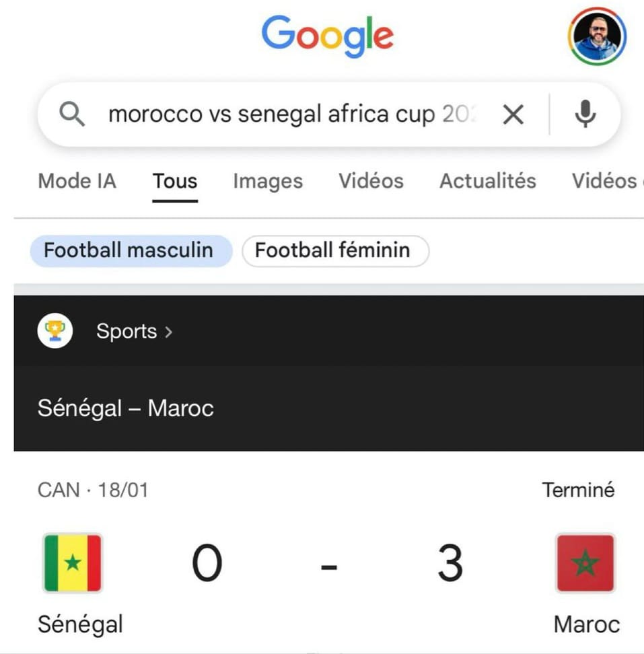This screenshot has height=654, width=644.
Task: Clear the search query with X
Action: (x=513, y=115)
